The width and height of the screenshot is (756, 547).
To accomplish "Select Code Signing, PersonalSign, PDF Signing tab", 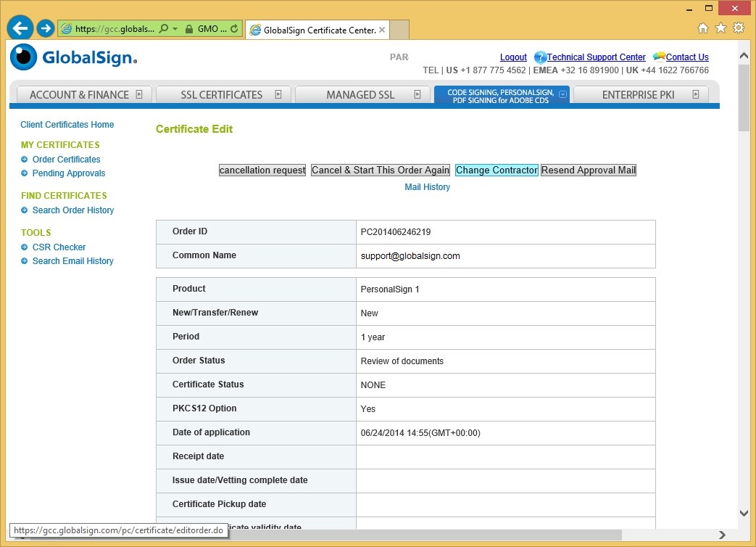I will (502, 94).
